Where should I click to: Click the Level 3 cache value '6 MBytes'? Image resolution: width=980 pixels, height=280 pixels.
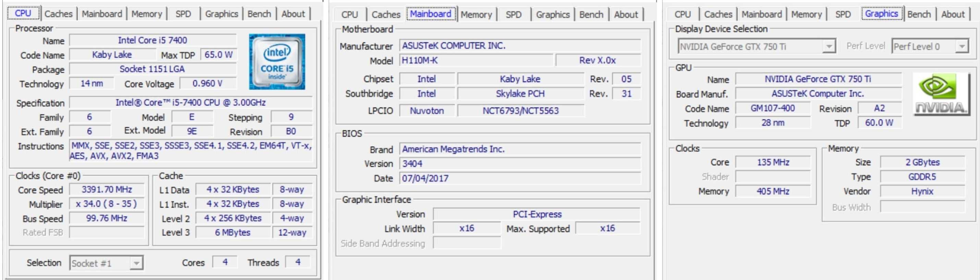coord(233,232)
